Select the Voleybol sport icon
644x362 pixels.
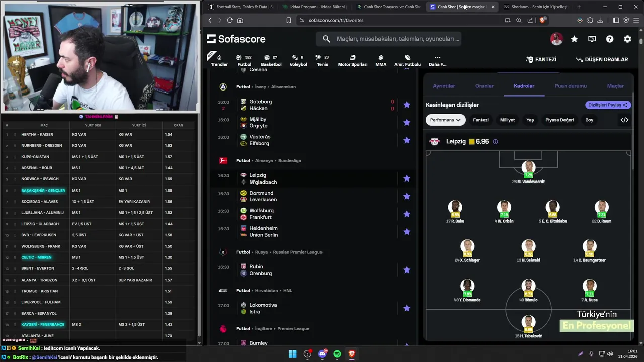pyautogui.click(x=298, y=60)
